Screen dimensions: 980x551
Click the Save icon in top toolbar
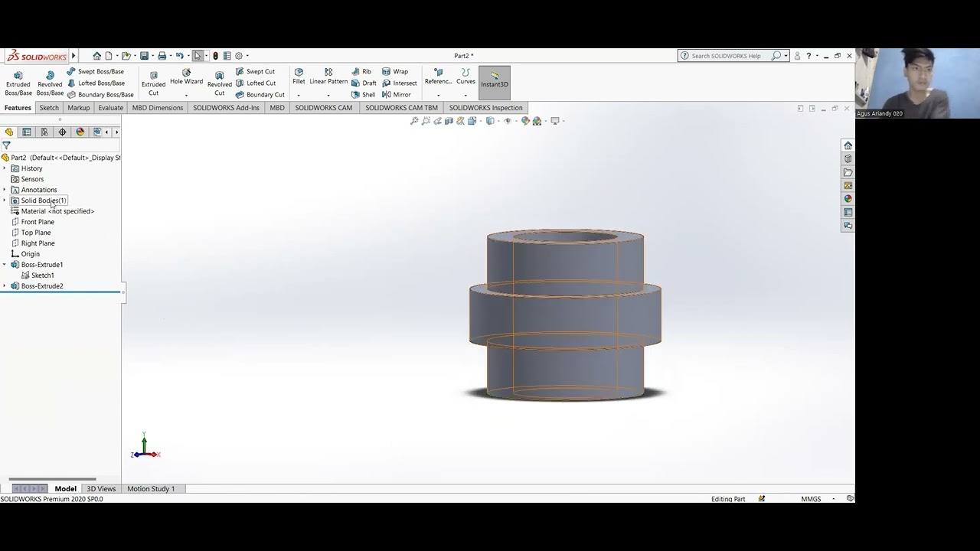143,56
